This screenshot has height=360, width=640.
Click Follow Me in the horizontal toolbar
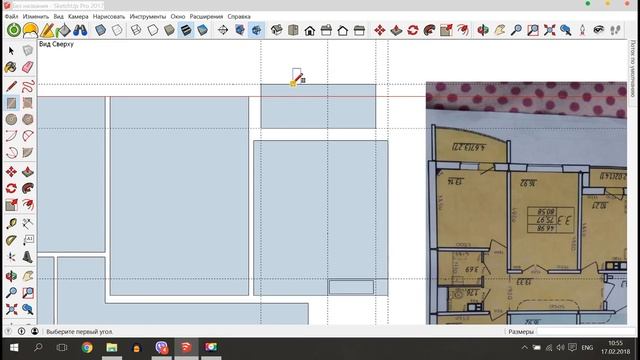pos(429,30)
